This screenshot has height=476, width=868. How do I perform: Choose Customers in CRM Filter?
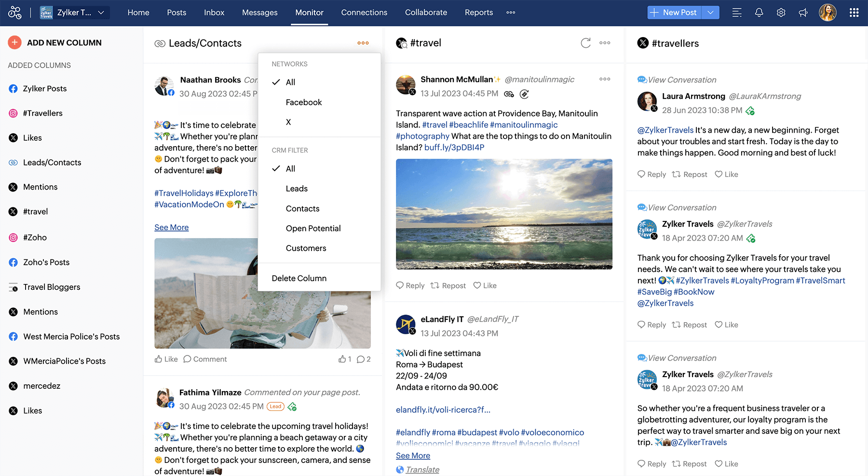(306, 248)
